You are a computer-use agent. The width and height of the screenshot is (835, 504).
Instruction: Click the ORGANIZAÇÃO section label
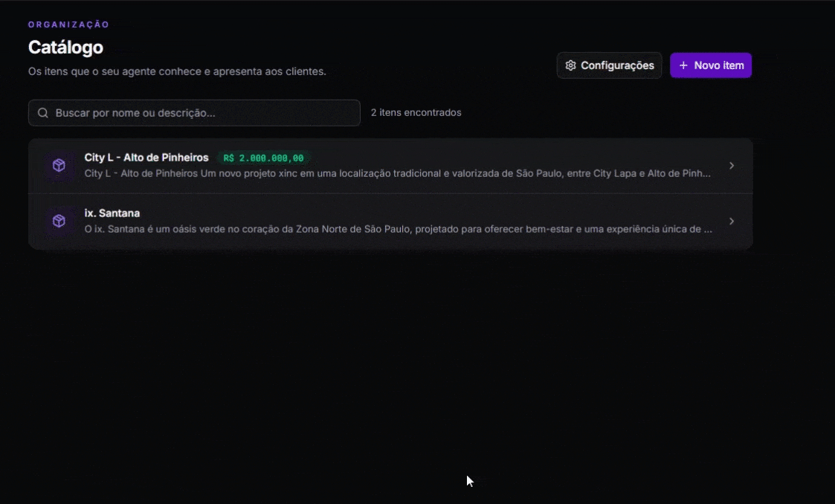pyautogui.click(x=68, y=25)
